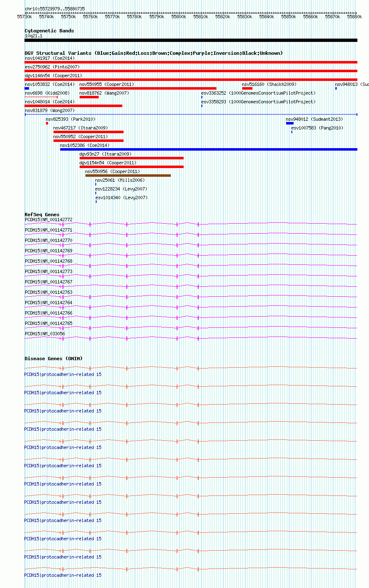Select the esv1228234 (Levy2007) label
369x588 pixels.
coord(121,189)
